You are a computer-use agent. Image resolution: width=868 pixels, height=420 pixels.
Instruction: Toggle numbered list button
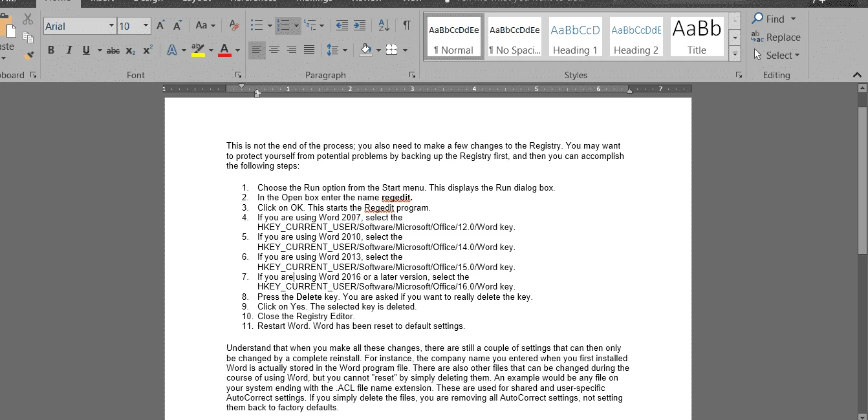[x=283, y=26]
